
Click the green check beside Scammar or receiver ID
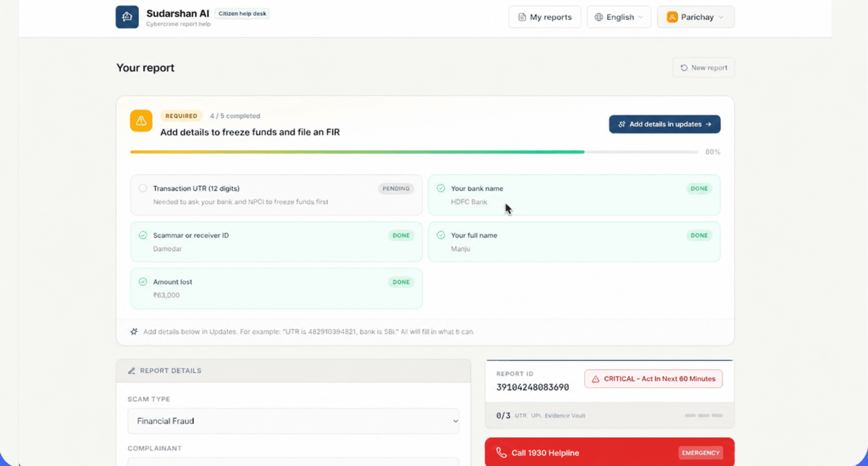pos(143,235)
